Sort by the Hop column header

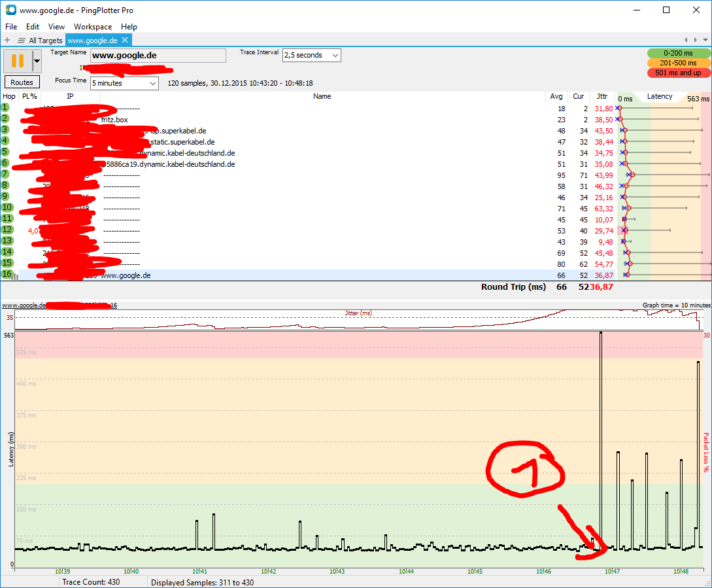(x=9, y=96)
